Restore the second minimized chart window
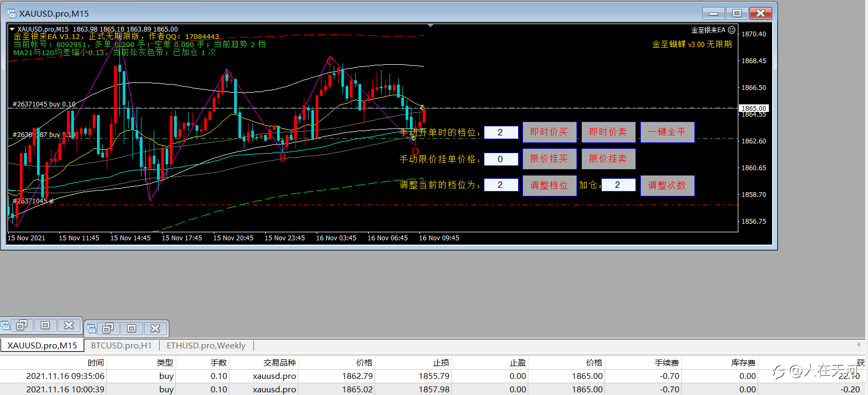 [x=108, y=328]
